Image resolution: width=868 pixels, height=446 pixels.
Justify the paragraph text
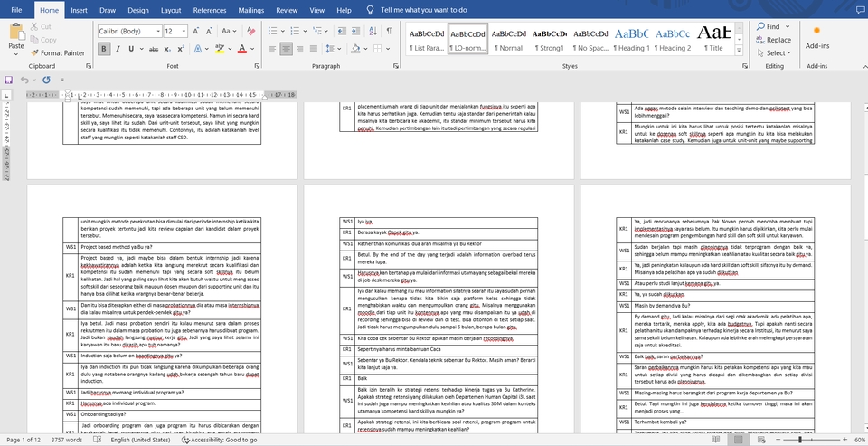pyautogui.click(x=314, y=50)
